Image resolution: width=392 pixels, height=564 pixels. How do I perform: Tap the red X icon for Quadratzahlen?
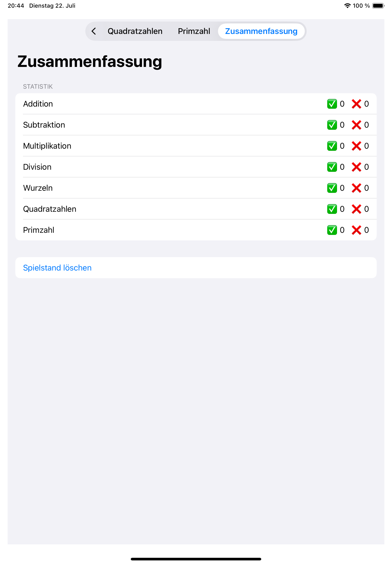356,209
